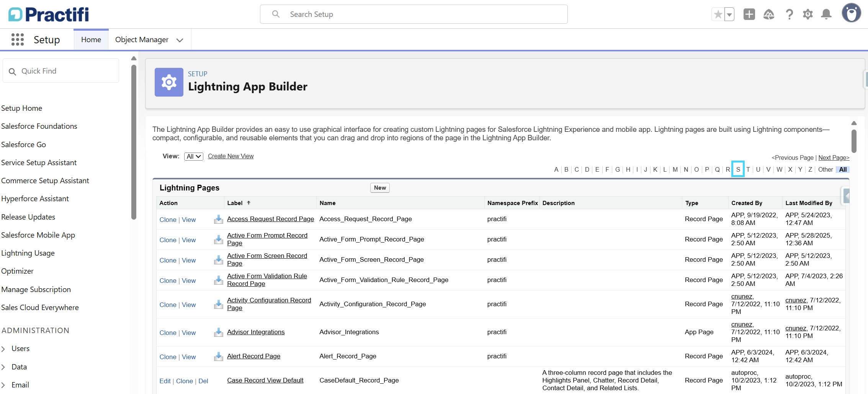Click the side panel collapse handle

pyautogui.click(x=846, y=196)
